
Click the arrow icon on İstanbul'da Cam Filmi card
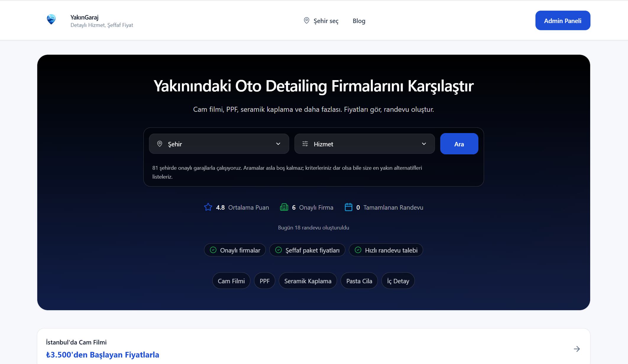pyautogui.click(x=577, y=349)
